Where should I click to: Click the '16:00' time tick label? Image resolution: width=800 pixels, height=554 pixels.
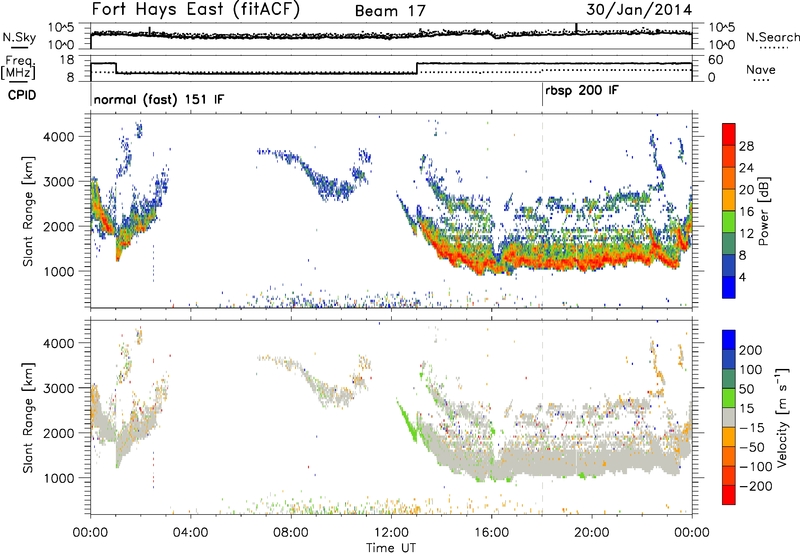pos(491,533)
